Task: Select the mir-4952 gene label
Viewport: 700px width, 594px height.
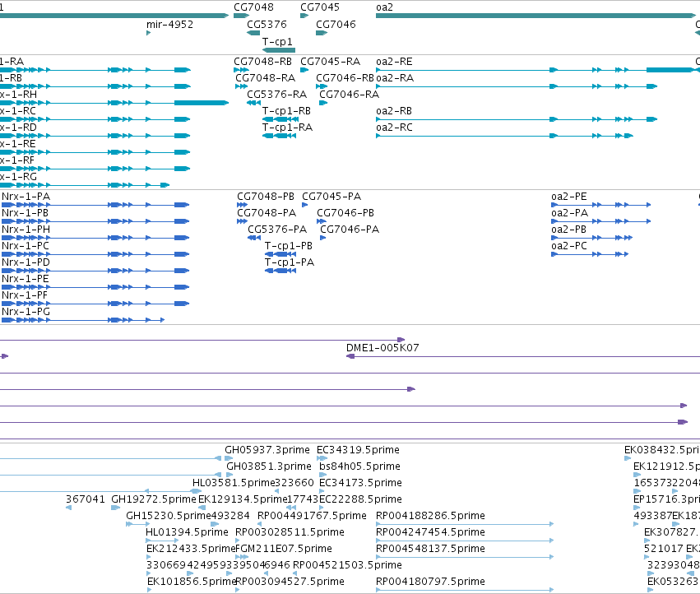Action: click(169, 25)
